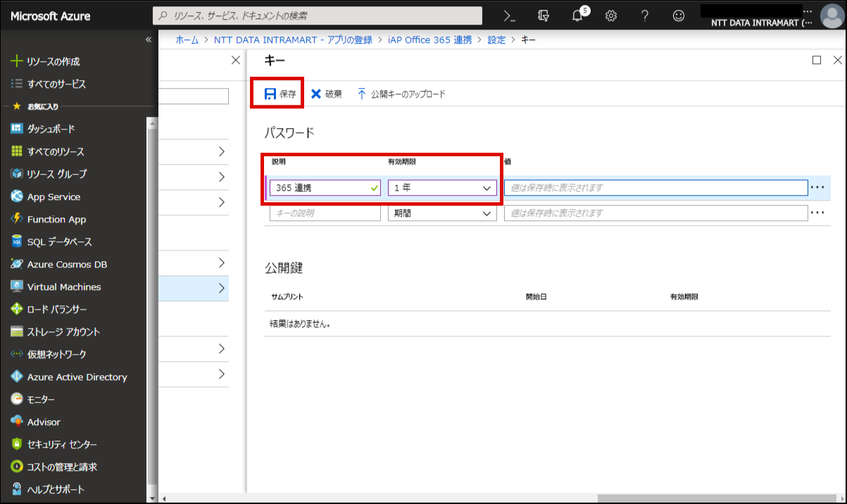The width and height of the screenshot is (847, 504).
Task: Expand the highlighted settings row chevron
Action: [x=222, y=288]
